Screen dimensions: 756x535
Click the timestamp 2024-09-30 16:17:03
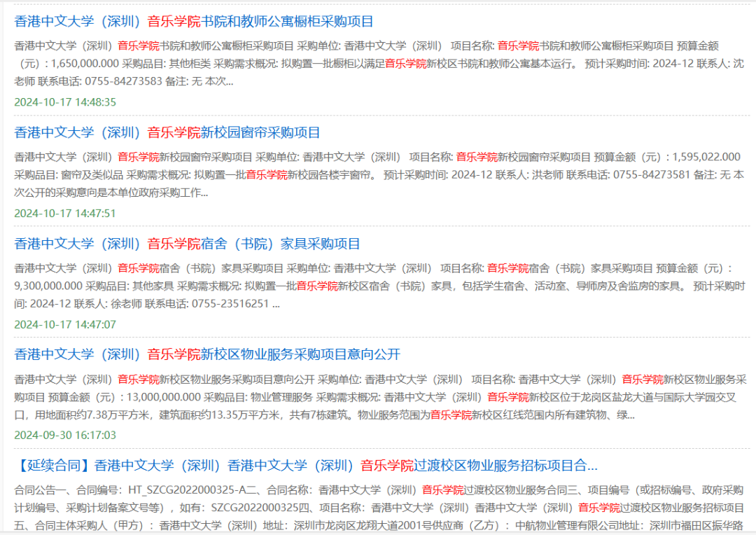(65, 435)
